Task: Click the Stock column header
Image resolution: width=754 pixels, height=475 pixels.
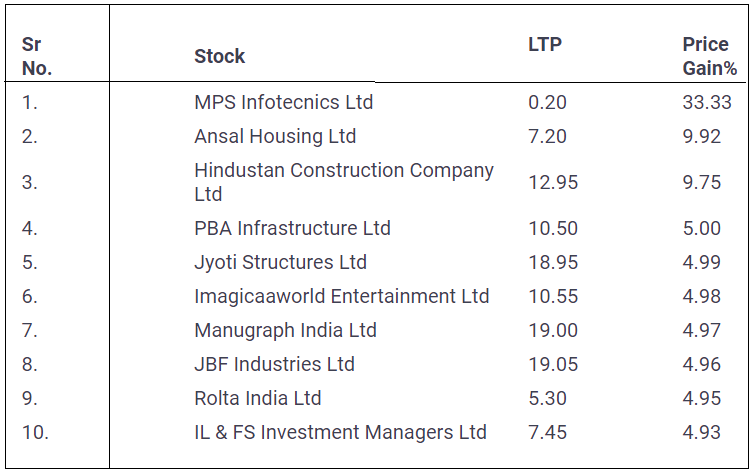Action: coord(220,56)
